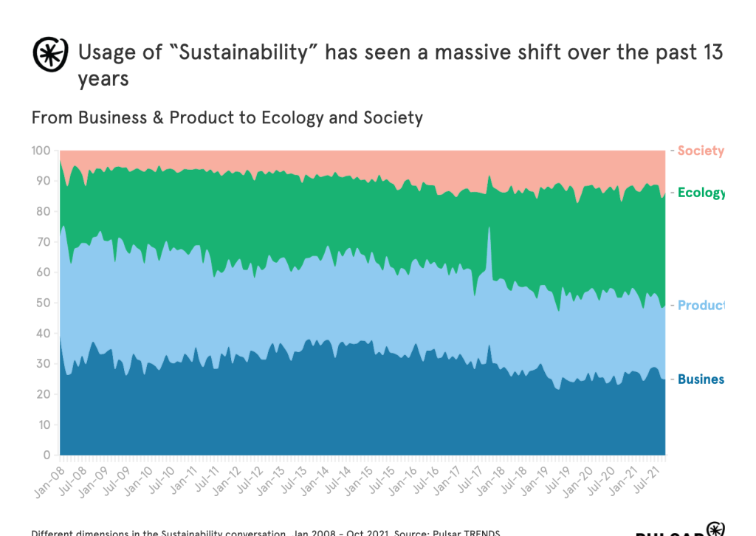This screenshot has width=756, height=536.
Task: Click the 50 y-axis value
Action: tap(43, 303)
